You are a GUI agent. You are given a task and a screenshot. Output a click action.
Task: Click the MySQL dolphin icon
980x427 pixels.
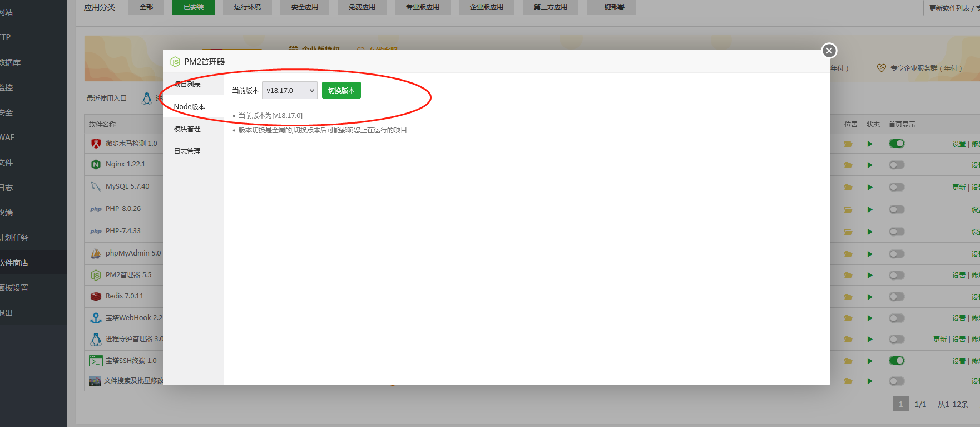click(x=96, y=186)
